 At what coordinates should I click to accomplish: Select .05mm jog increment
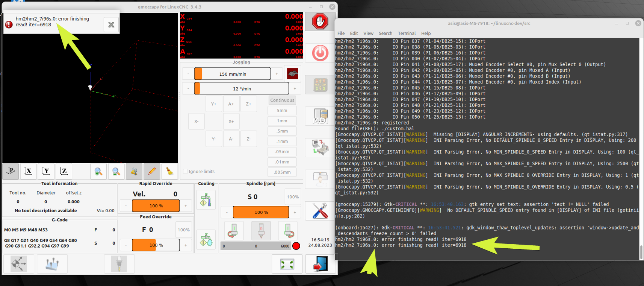click(x=282, y=152)
